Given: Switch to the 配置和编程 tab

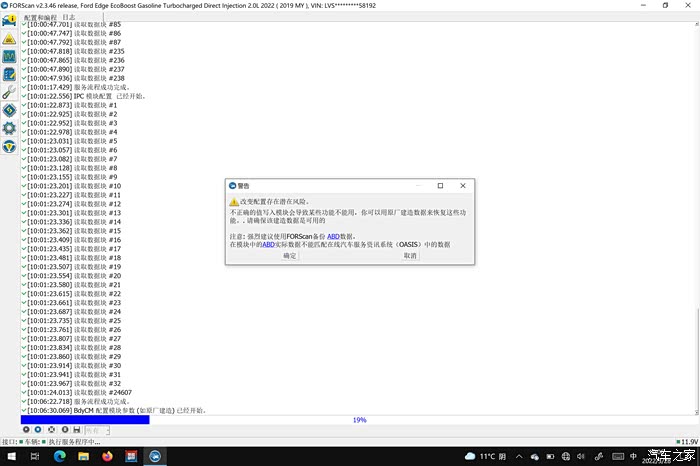Looking at the screenshot, I should [x=40, y=17].
